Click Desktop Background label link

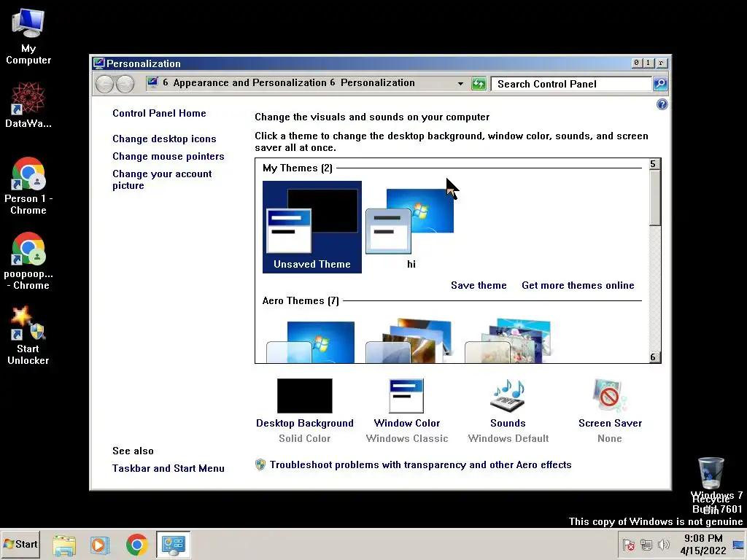[x=305, y=424]
